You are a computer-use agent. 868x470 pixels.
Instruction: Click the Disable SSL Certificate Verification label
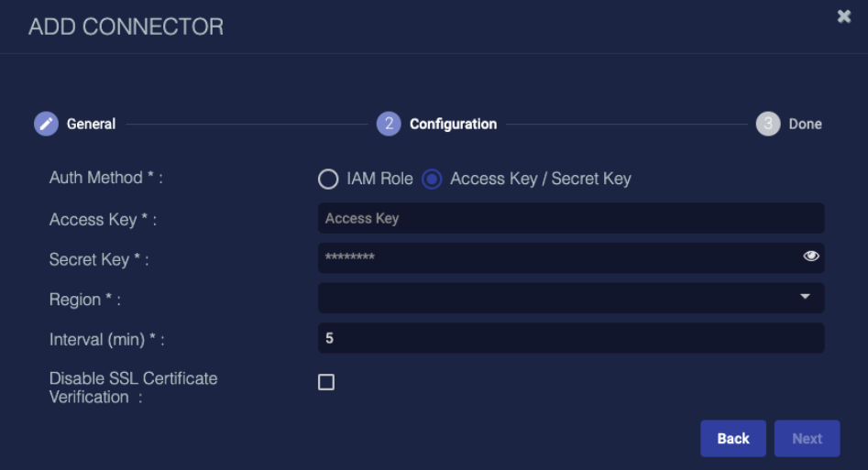coord(133,388)
